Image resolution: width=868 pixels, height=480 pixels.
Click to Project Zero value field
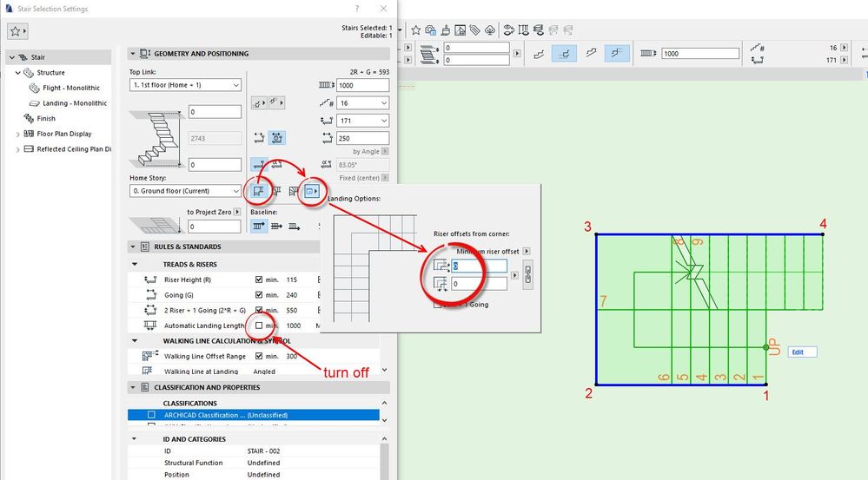(215, 227)
